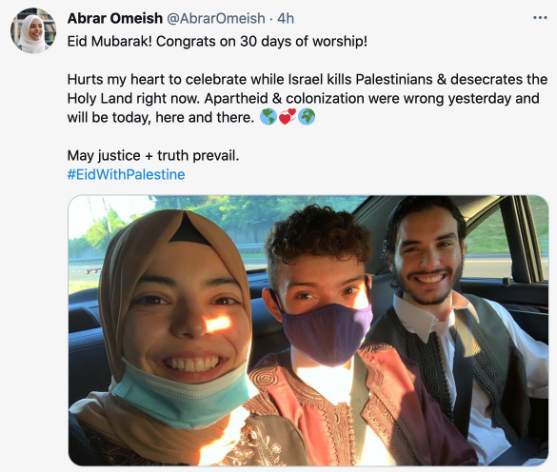The height and width of the screenshot is (472, 557).
Task: Open the tweet's three-dot more menu
Action: [540, 18]
